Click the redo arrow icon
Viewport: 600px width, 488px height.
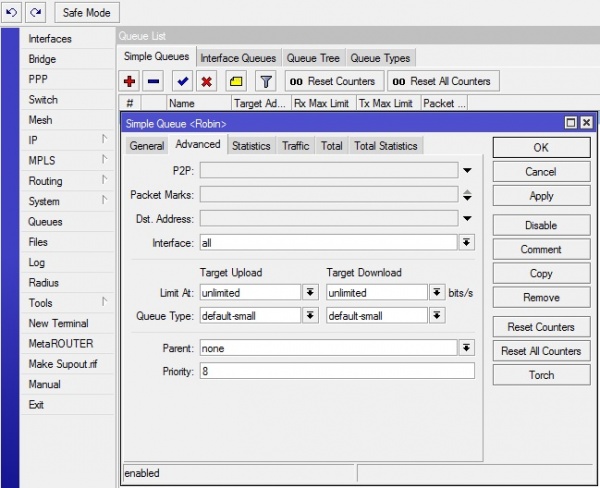coord(36,13)
